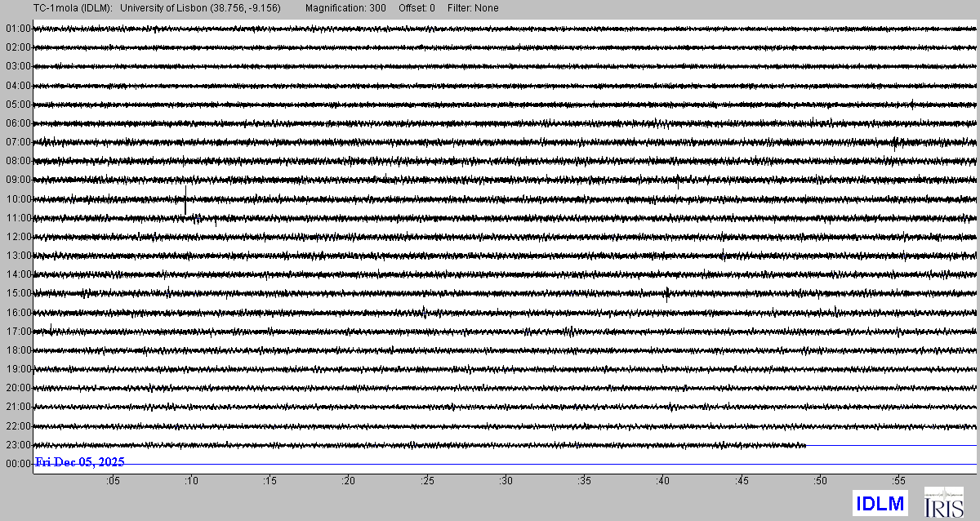Click the 'Filter: None' header label
The height and width of the screenshot is (521, 980).
coord(473,8)
